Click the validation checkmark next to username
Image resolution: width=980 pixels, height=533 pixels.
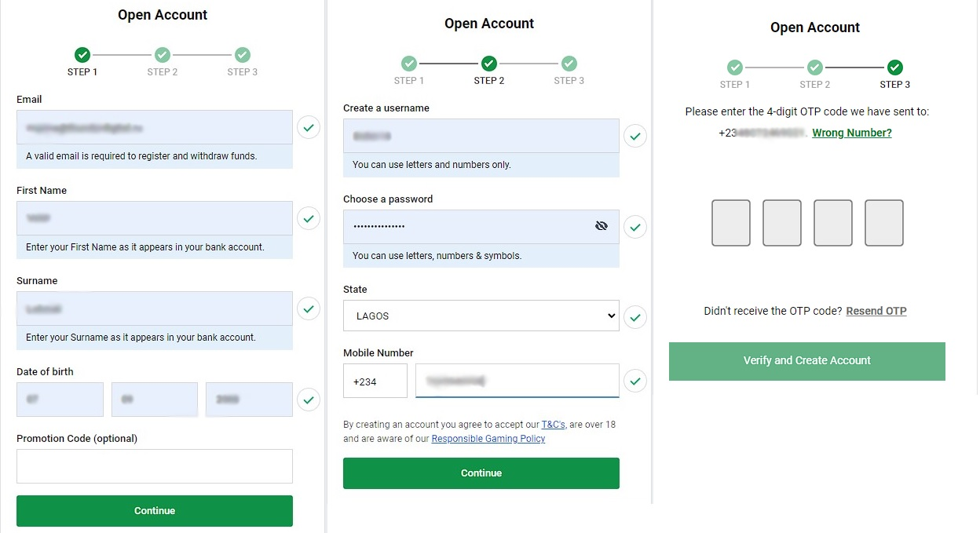point(634,135)
